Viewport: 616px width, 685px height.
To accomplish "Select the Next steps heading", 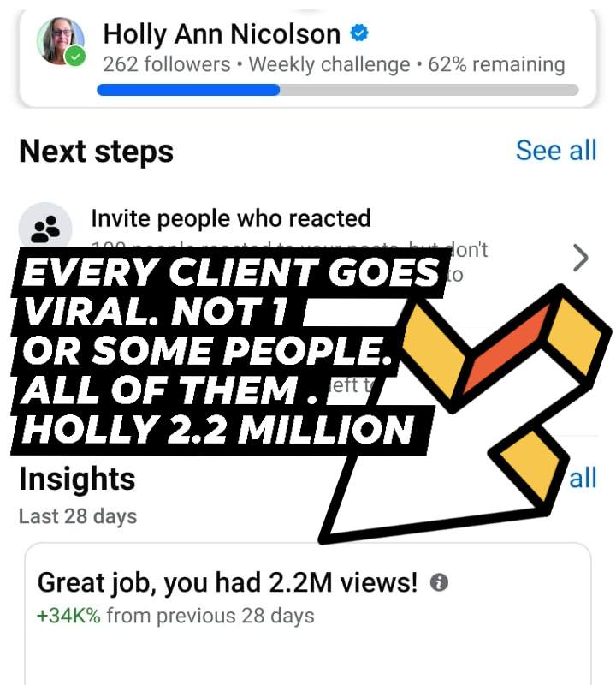I will pyautogui.click(x=96, y=152).
